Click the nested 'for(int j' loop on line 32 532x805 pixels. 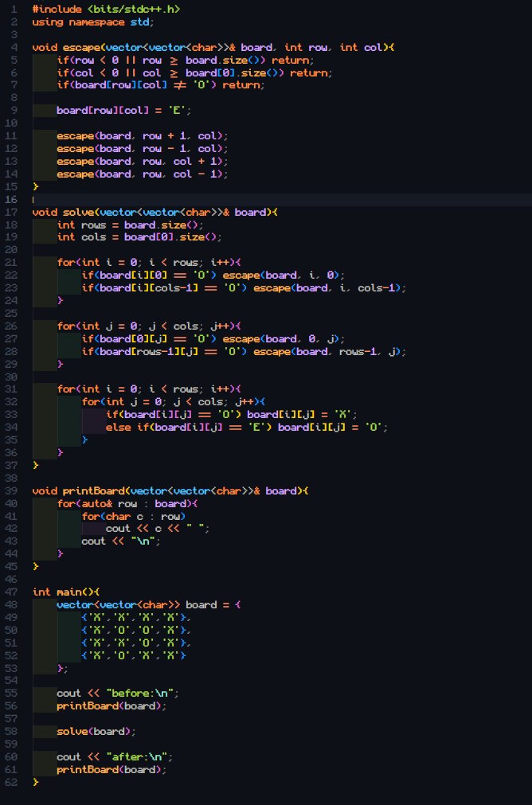(x=173, y=402)
